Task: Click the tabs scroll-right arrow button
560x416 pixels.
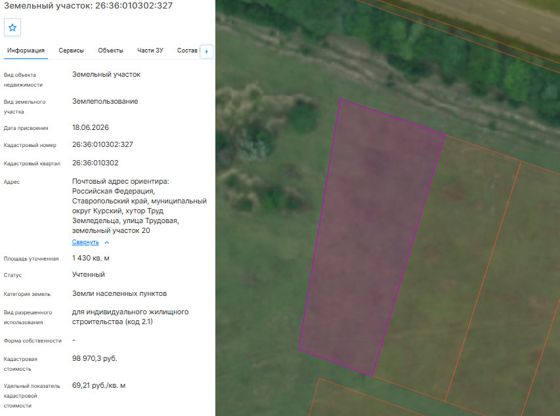Action: (x=207, y=51)
